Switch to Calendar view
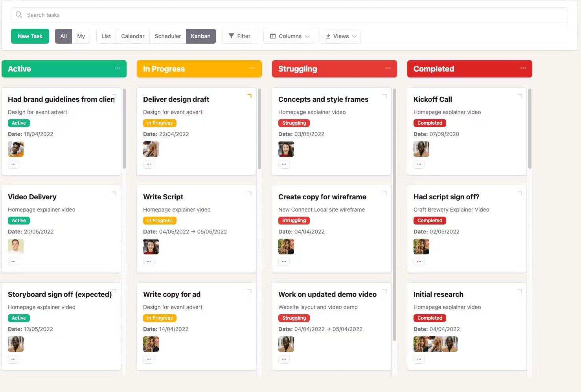This screenshot has width=581, height=392. click(x=133, y=36)
